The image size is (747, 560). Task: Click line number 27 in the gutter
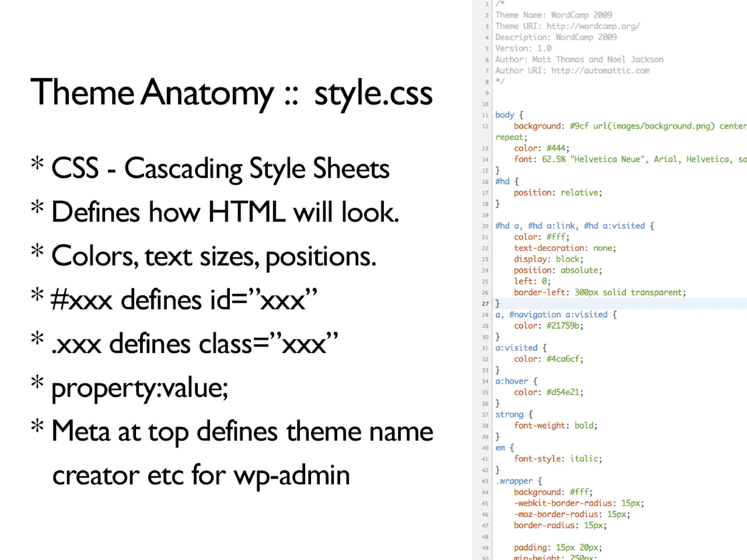coord(485,304)
